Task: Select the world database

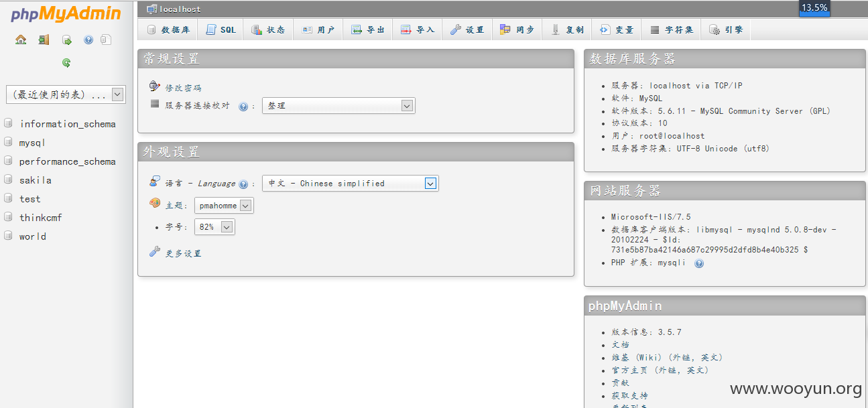Action: [32, 236]
